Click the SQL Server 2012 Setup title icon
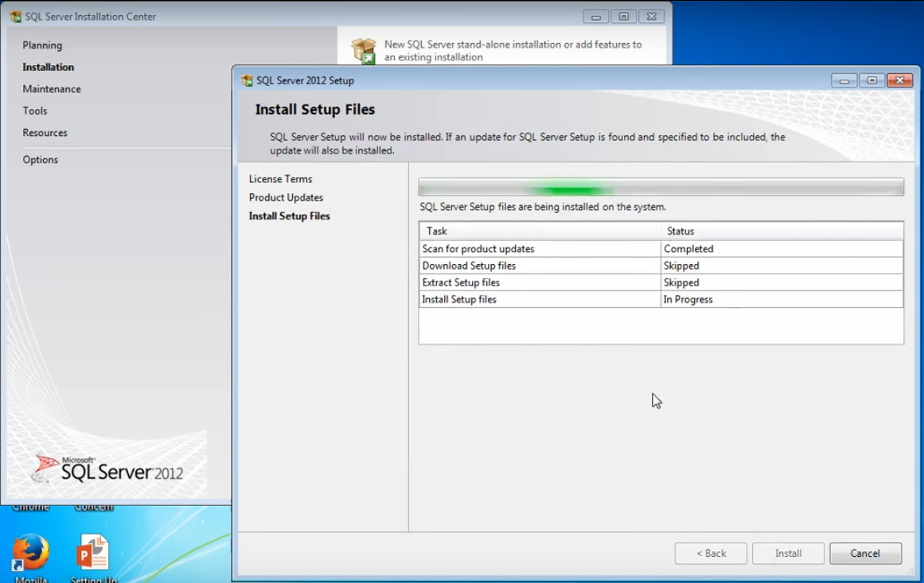The height and width of the screenshot is (583, 924). [x=247, y=80]
